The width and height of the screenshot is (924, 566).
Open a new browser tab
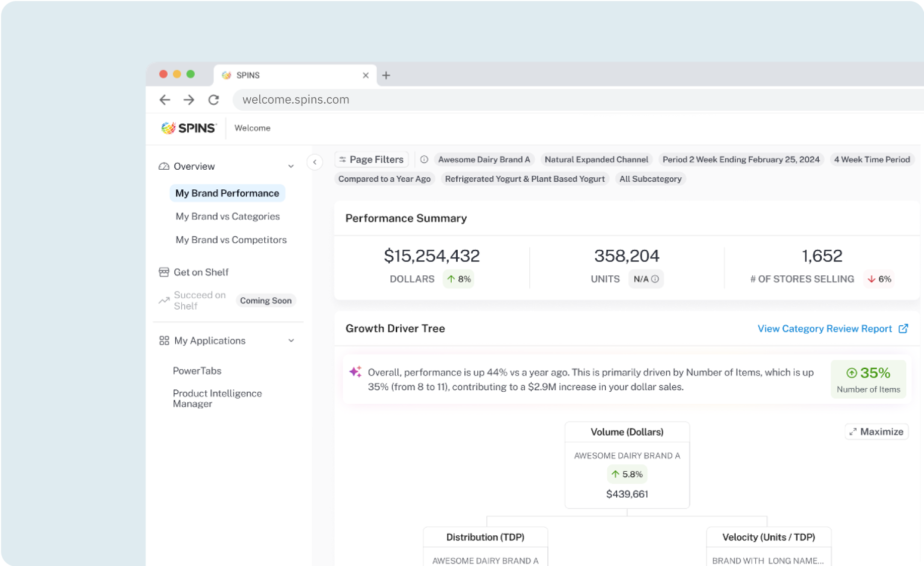(386, 75)
